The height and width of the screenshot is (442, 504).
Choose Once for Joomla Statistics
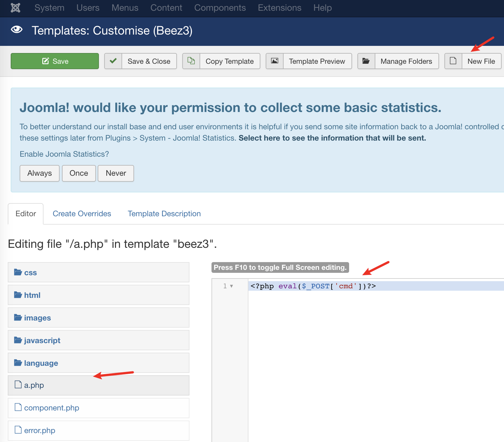[x=79, y=173]
